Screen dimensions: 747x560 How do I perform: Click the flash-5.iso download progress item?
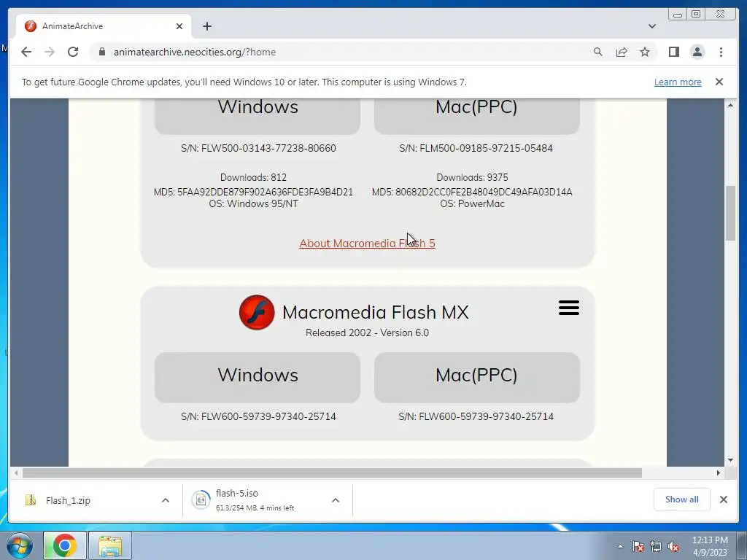(x=255, y=500)
